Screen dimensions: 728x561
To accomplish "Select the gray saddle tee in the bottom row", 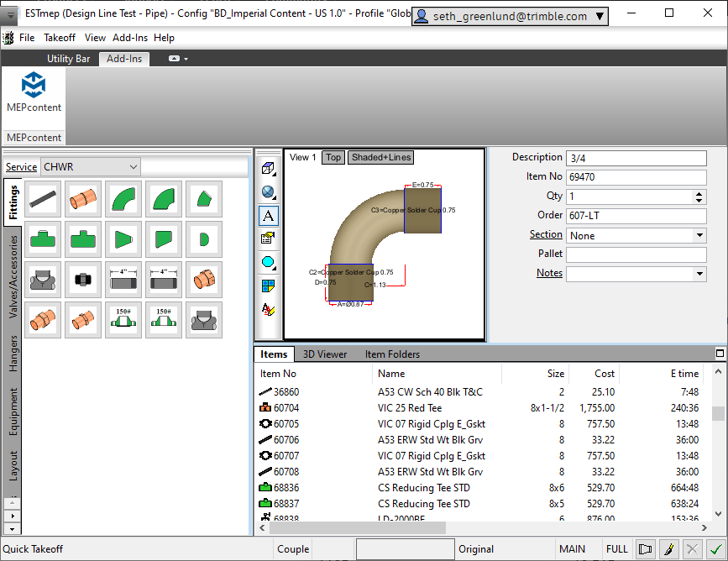I will coord(204,320).
